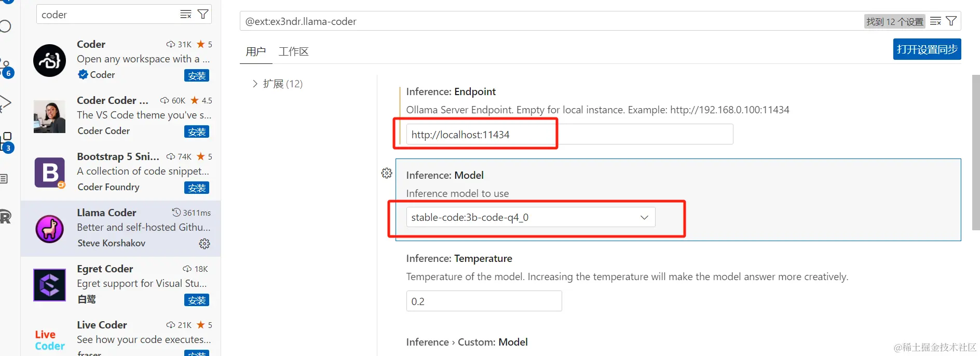Open Llama Coder manage gear icon

click(x=205, y=244)
